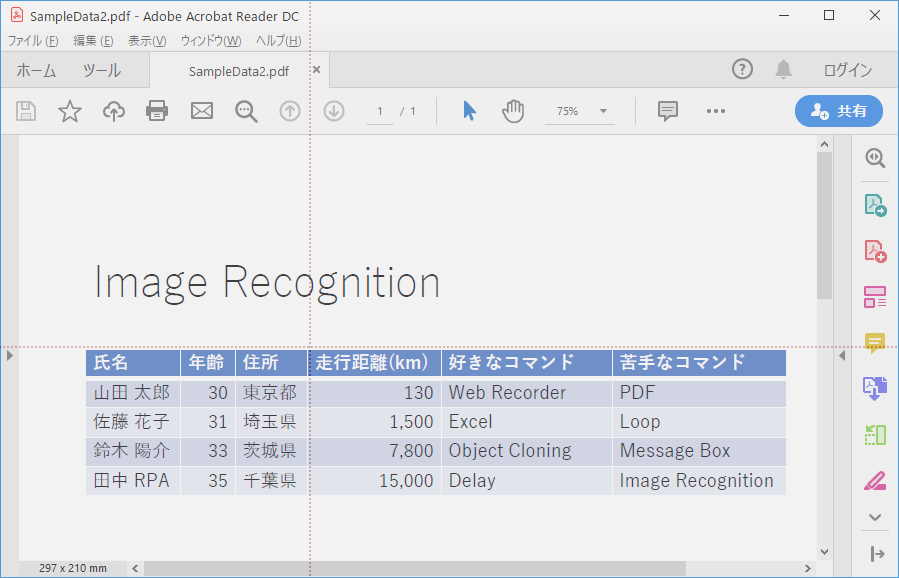This screenshot has height=578, width=899.
Task: Open the more tools ellipsis
Action: (x=716, y=111)
